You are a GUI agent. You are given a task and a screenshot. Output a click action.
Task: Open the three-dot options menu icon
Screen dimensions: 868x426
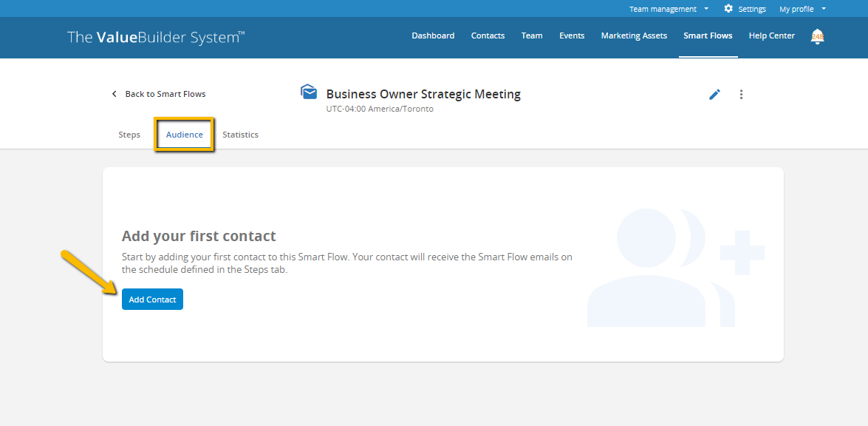[741, 94]
